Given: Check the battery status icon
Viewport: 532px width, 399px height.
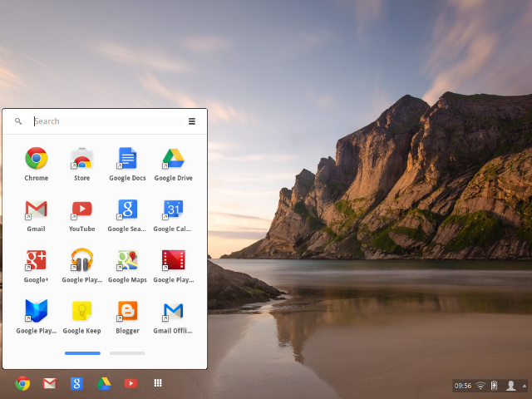Looking at the screenshot, I should tap(494, 386).
